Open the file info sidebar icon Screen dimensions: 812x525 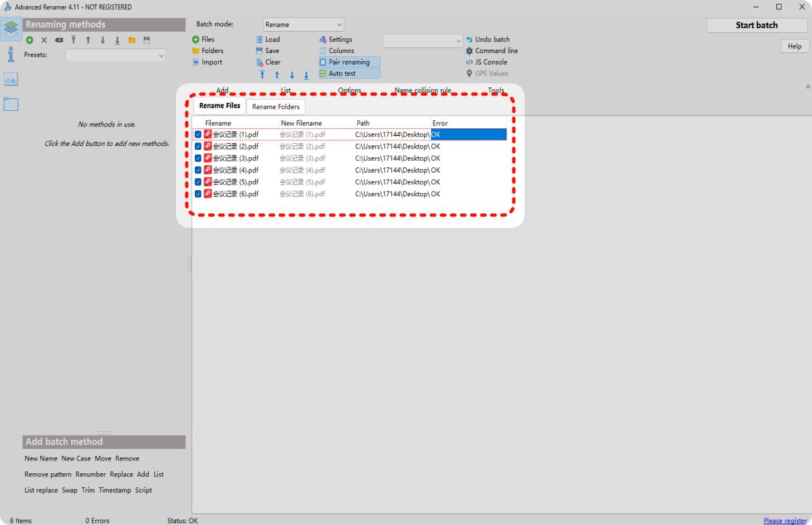pos(11,54)
